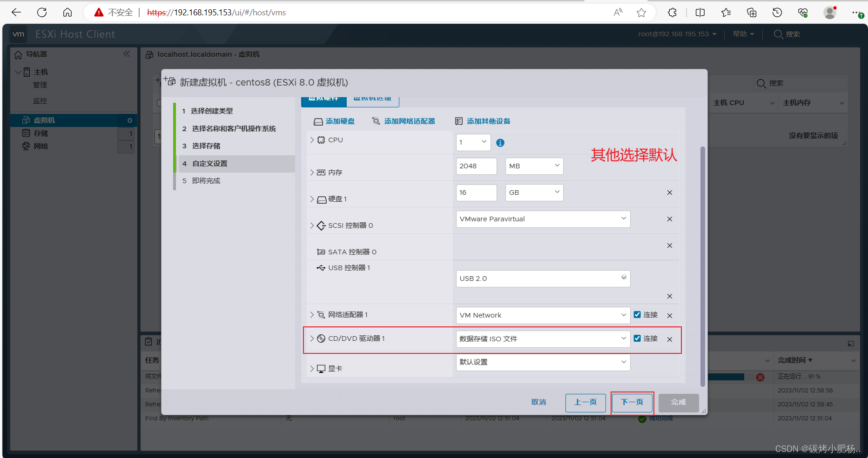Open the 数据存储 ISO 文件 dropdown
The width and height of the screenshot is (868, 458).
(543, 339)
